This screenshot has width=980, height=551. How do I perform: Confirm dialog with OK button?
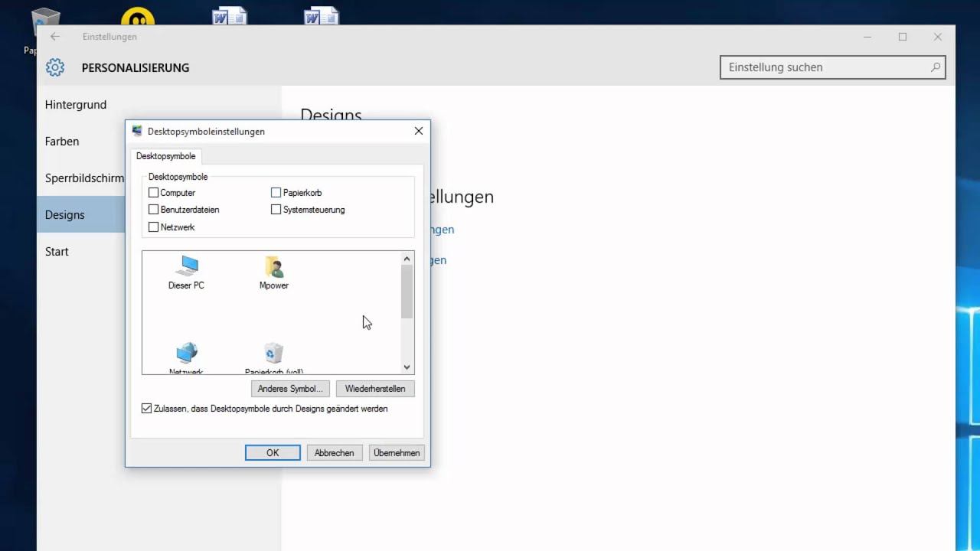[273, 453]
